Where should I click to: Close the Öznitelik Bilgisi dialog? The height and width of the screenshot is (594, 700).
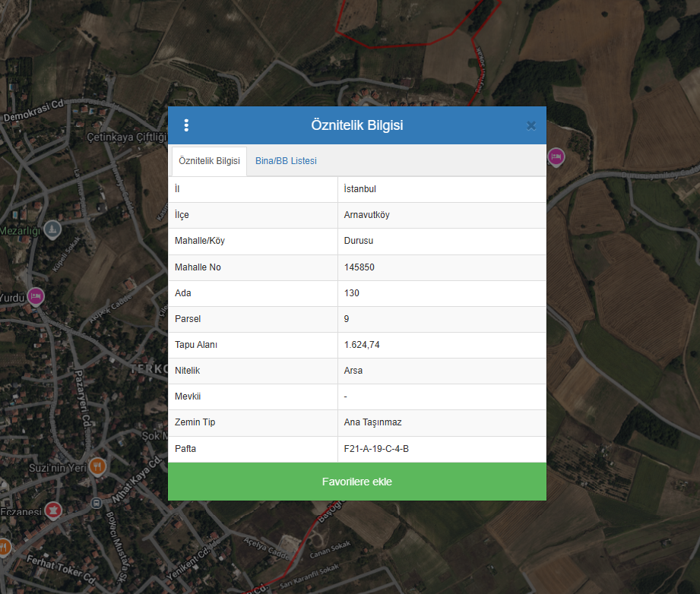pos(531,125)
